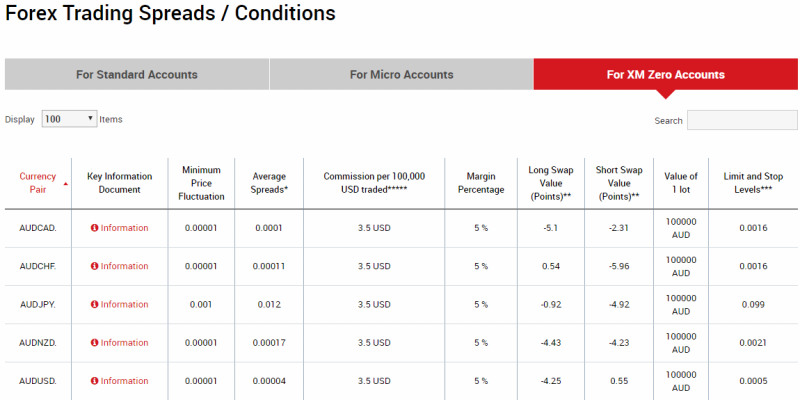The height and width of the screenshot is (400, 800).
Task: Switch to For Micro Accounts tab
Action: (402, 74)
